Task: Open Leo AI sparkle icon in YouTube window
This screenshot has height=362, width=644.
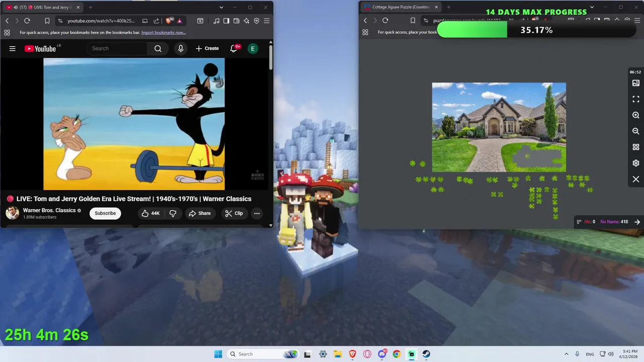Action: [247, 21]
